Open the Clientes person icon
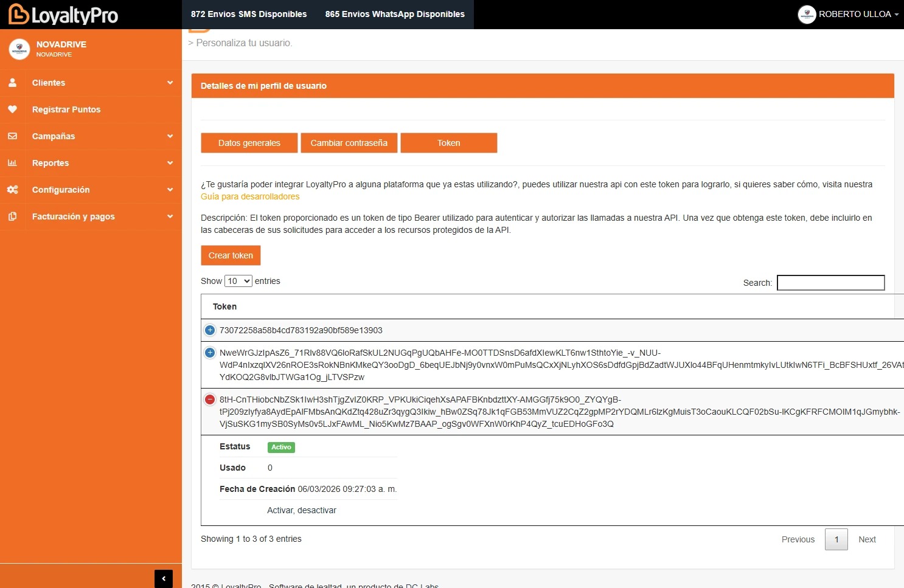 point(12,83)
